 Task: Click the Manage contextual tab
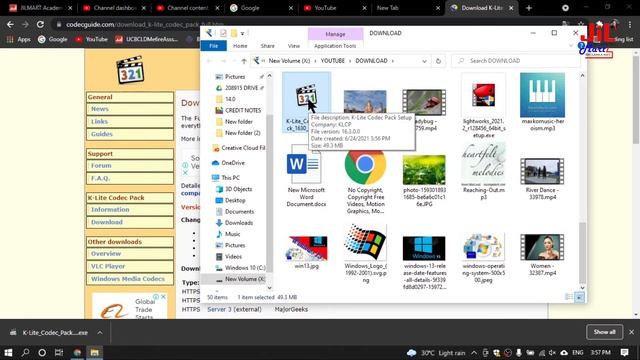(x=336, y=34)
